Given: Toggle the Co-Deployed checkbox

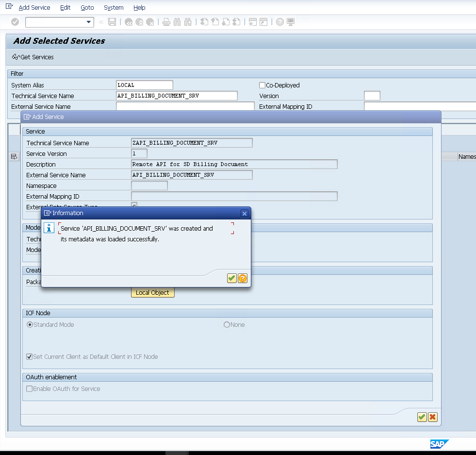Looking at the screenshot, I should pyautogui.click(x=263, y=85).
